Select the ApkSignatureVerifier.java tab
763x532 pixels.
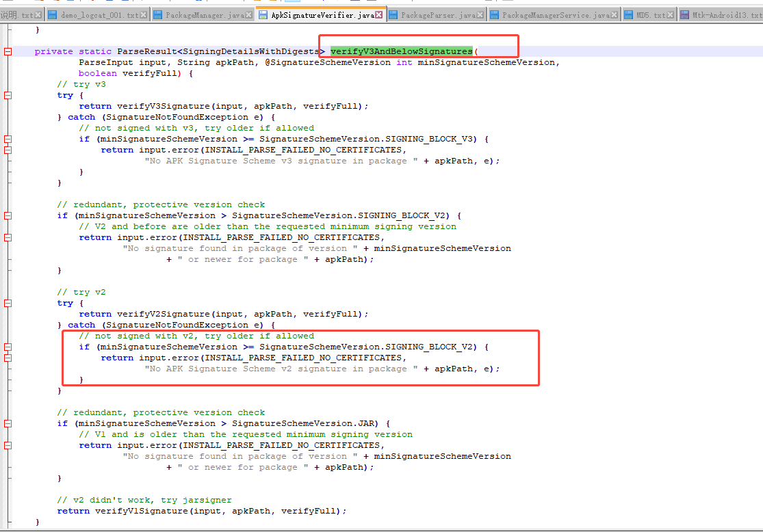pyautogui.click(x=322, y=15)
